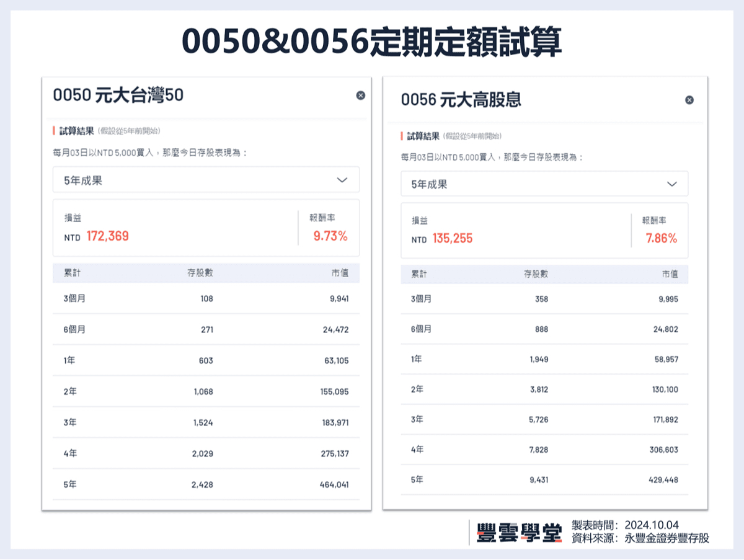Click market value 63,105 in 0050 table

[x=335, y=360]
